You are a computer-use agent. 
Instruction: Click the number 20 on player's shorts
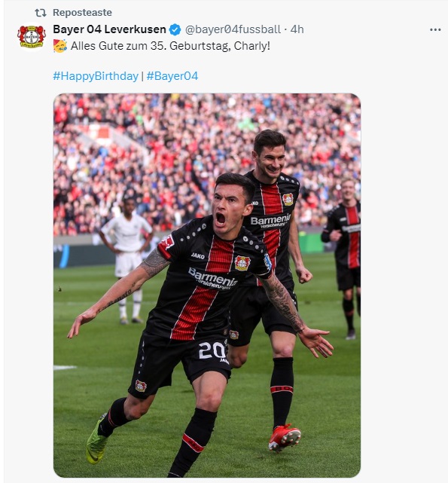click(212, 350)
